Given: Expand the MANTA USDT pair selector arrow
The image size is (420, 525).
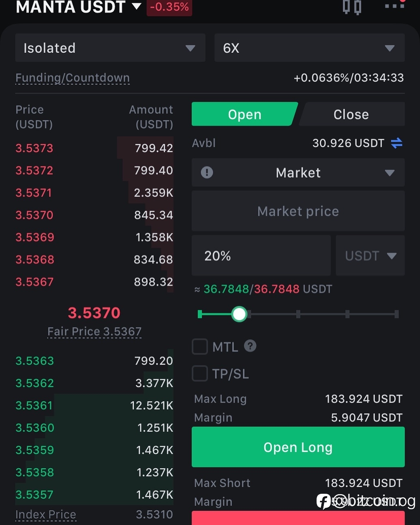Looking at the screenshot, I should pyautogui.click(x=136, y=6).
